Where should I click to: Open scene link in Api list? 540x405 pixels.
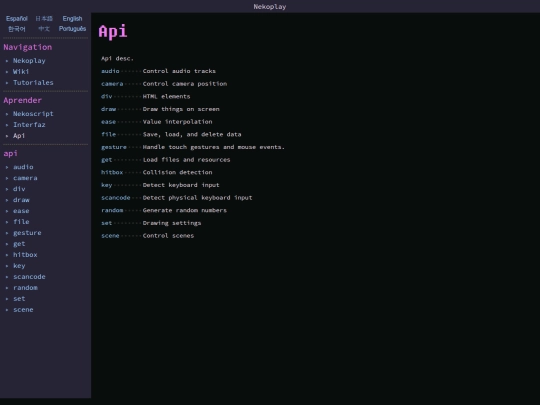(110, 236)
